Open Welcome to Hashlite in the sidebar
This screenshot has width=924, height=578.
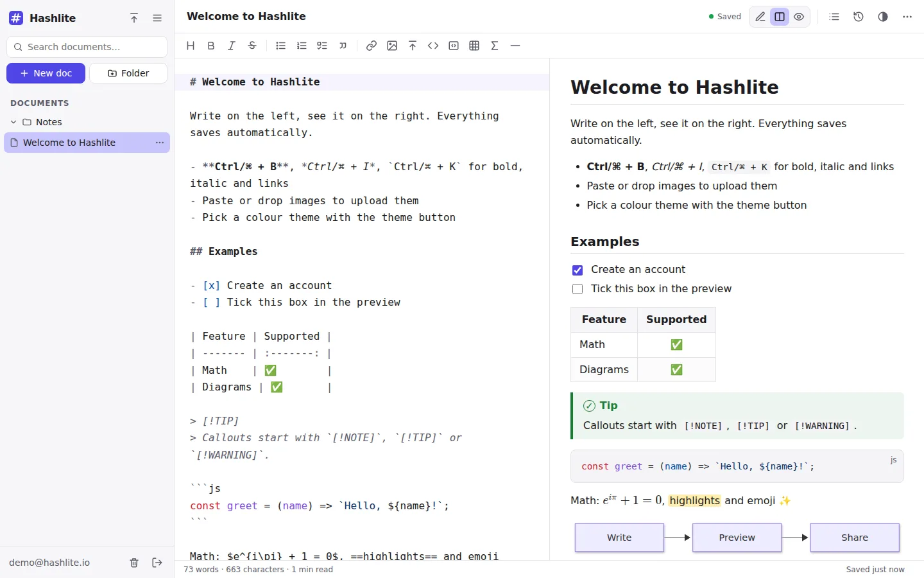click(x=87, y=143)
